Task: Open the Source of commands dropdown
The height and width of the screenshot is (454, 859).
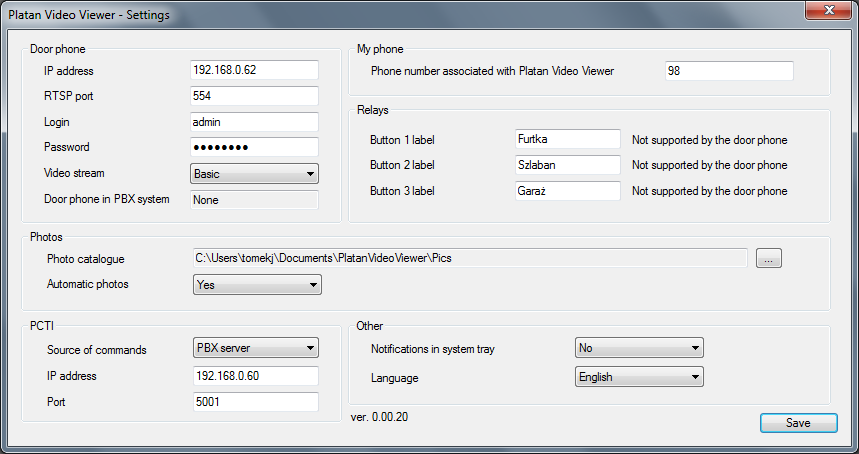Action: pos(256,348)
